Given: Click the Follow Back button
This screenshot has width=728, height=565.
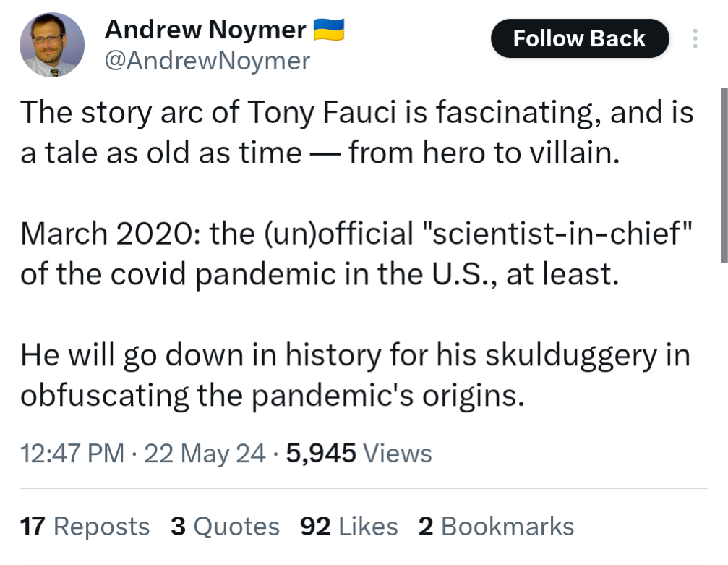Looking at the screenshot, I should 579,38.
